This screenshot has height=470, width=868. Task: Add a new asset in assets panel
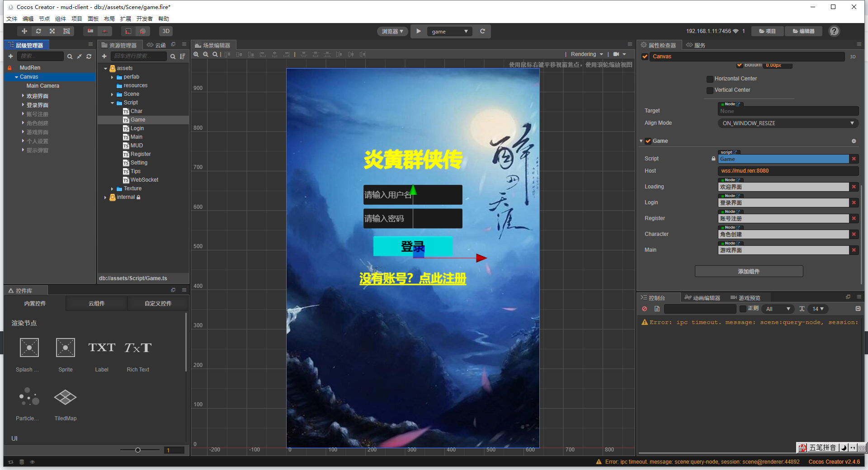(104, 56)
